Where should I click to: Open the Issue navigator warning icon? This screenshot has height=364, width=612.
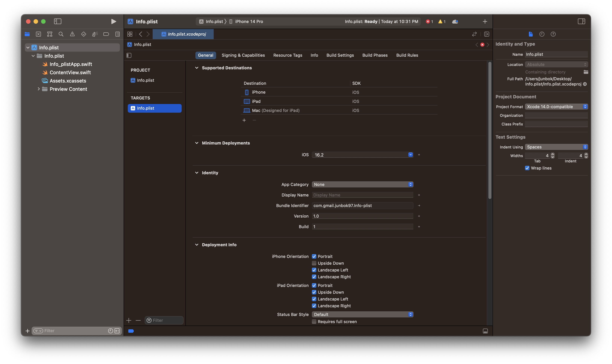coord(72,34)
